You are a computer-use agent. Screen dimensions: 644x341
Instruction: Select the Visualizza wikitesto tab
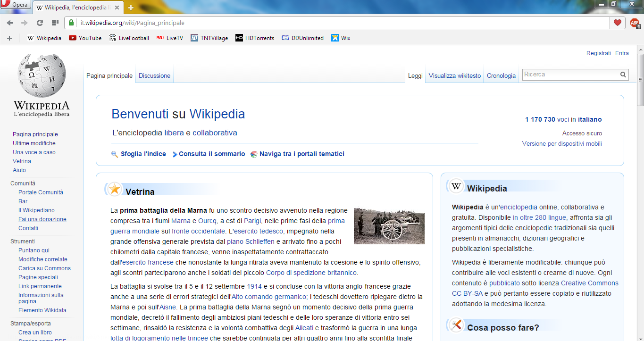[454, 75]
